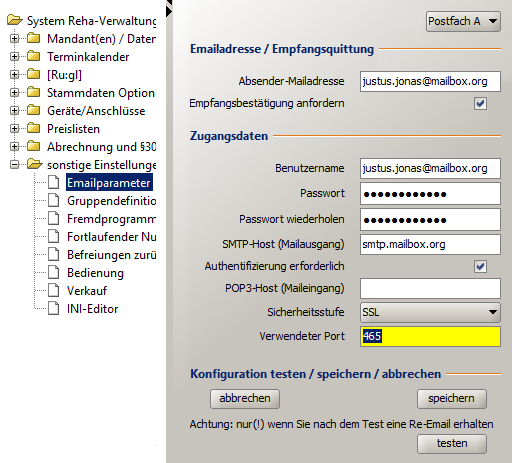This screenshot has width=512, height=463.
Task: Click the empty POP3-Host input field
Action: [x=430, y=288]
